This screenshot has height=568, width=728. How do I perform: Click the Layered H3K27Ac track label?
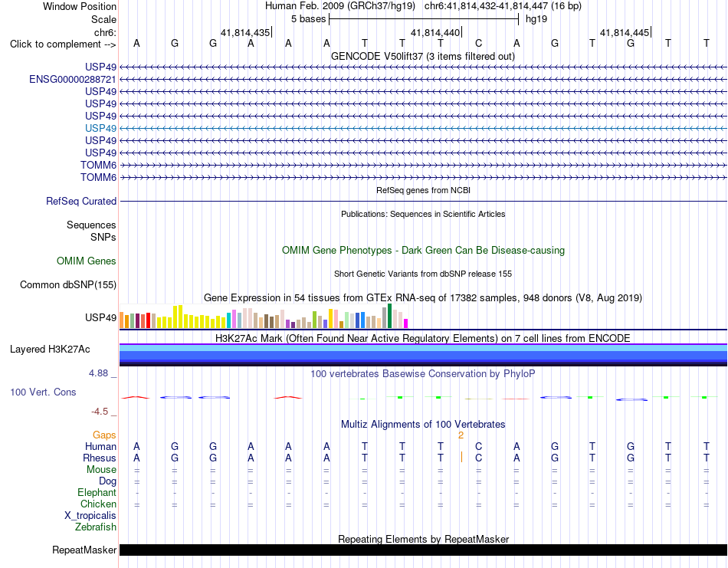tap(50, 350)
